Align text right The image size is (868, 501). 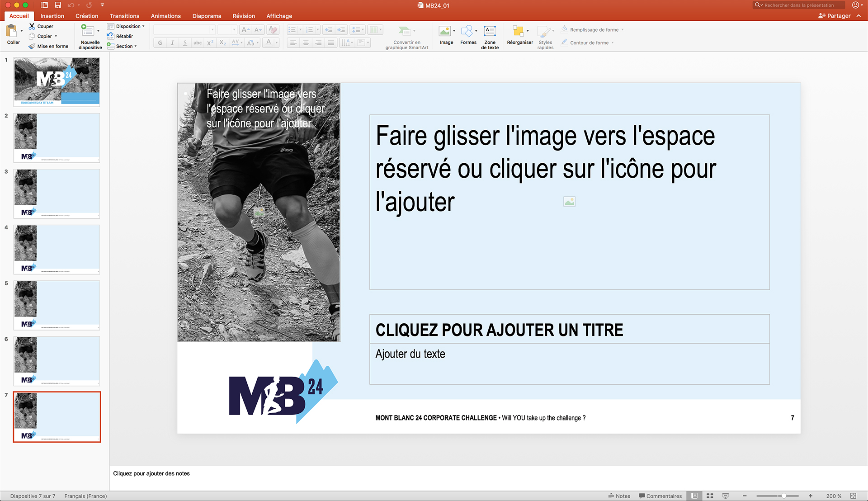(319, 43)
